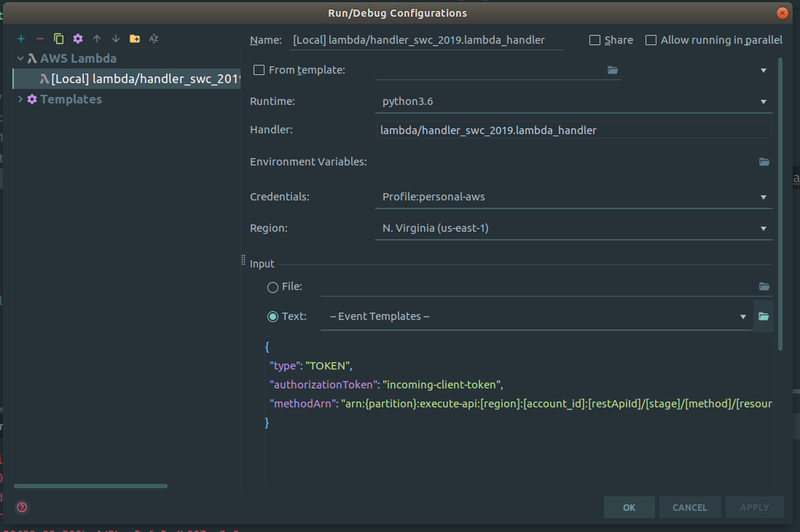This screenshot has width=800, height=532.
Task: Copy the selected configuration
Action: click(x=59, y=39)
